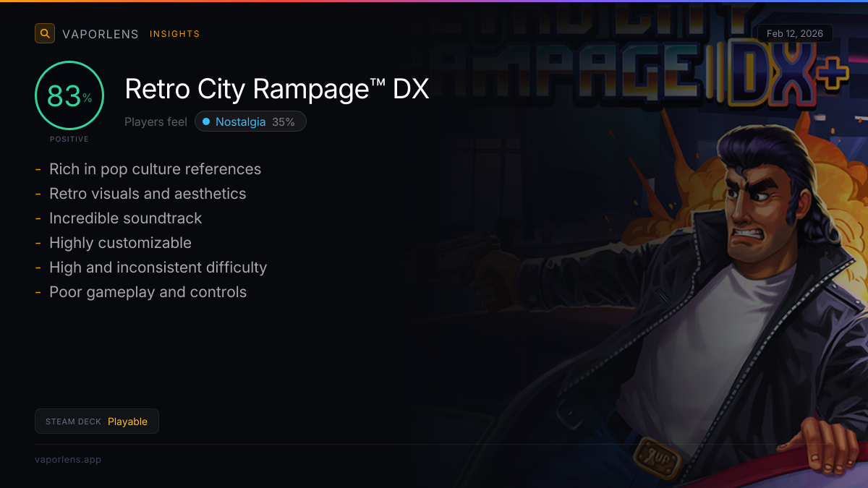This screenshot has width=868, height=488.
Task: Click the Feb 12, 2026 date badge
Action: point(795,34)
